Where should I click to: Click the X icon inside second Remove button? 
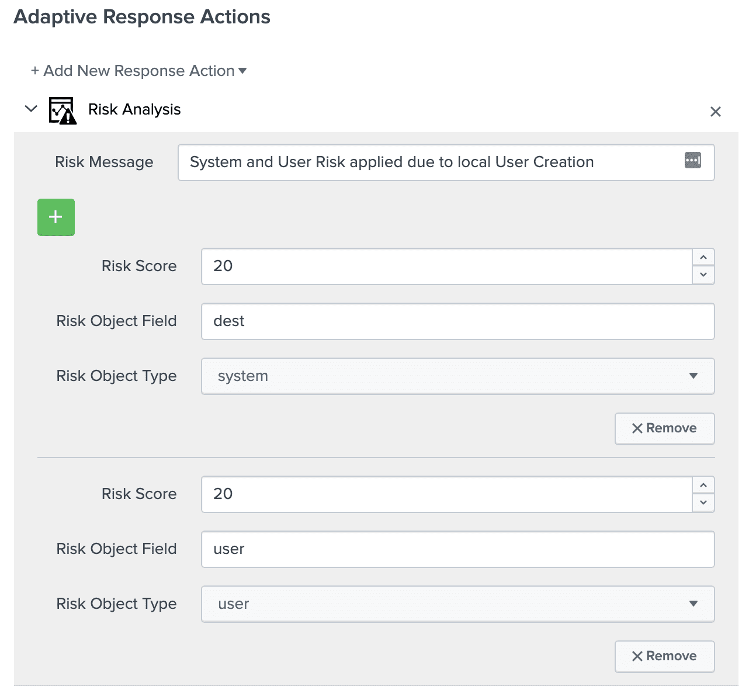click(637, 656)
